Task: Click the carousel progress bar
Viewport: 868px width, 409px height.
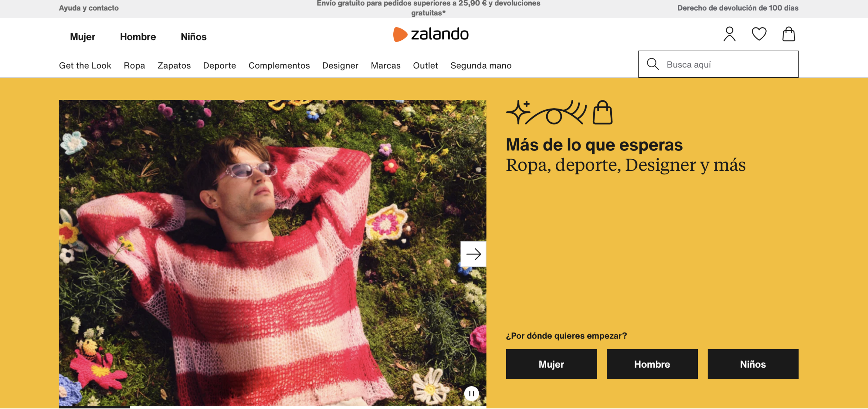Action: tap(272, 407)
